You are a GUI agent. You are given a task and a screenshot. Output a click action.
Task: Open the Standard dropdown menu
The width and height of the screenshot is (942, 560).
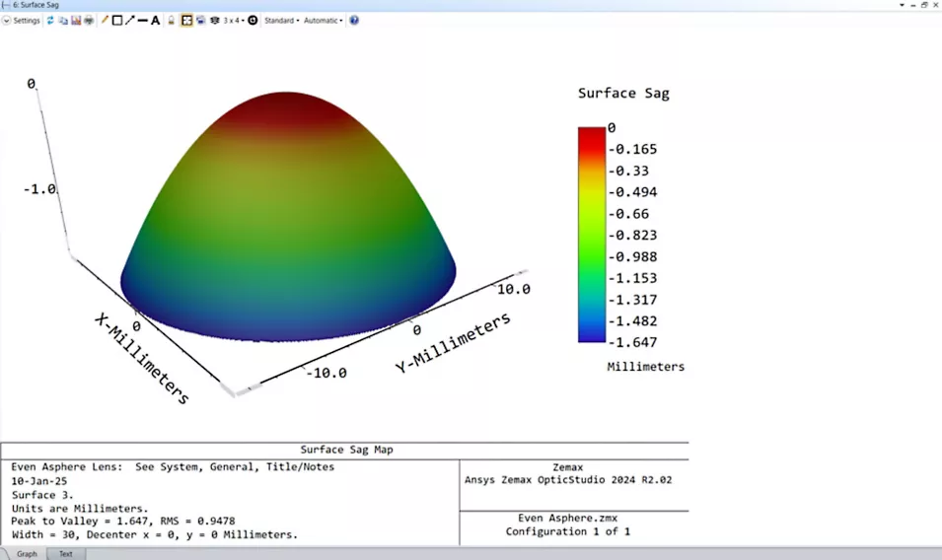pos(281,20)
